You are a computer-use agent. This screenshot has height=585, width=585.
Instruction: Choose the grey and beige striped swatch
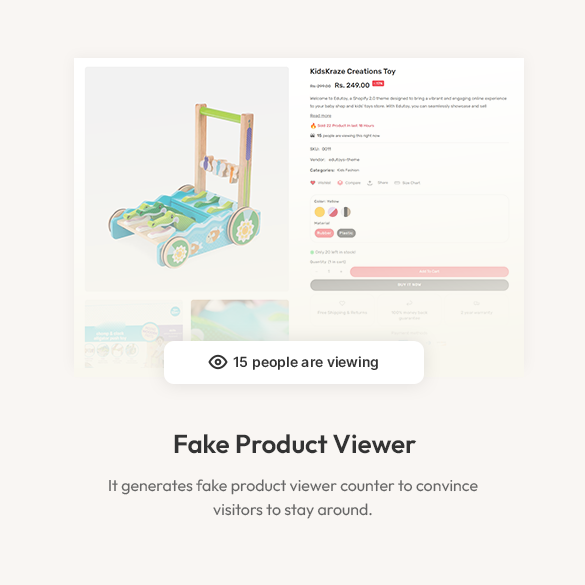pos(346,212)
